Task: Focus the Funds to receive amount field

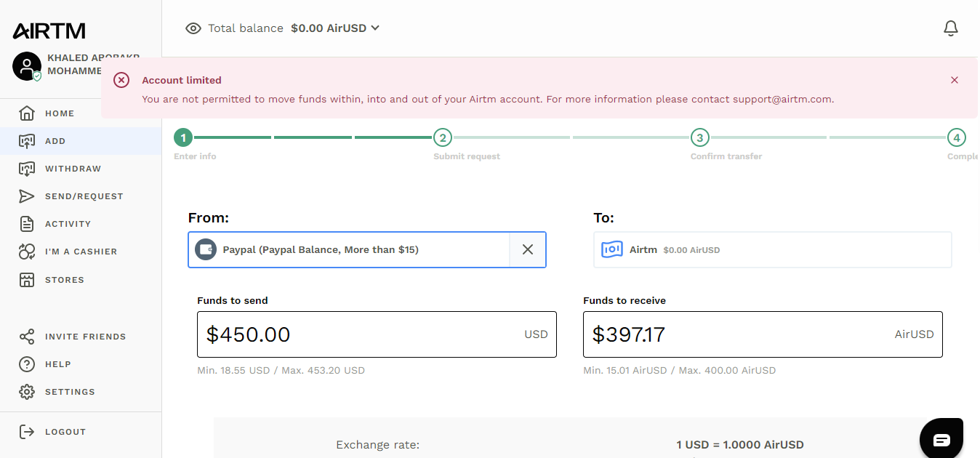Action: tap(763, 334)
